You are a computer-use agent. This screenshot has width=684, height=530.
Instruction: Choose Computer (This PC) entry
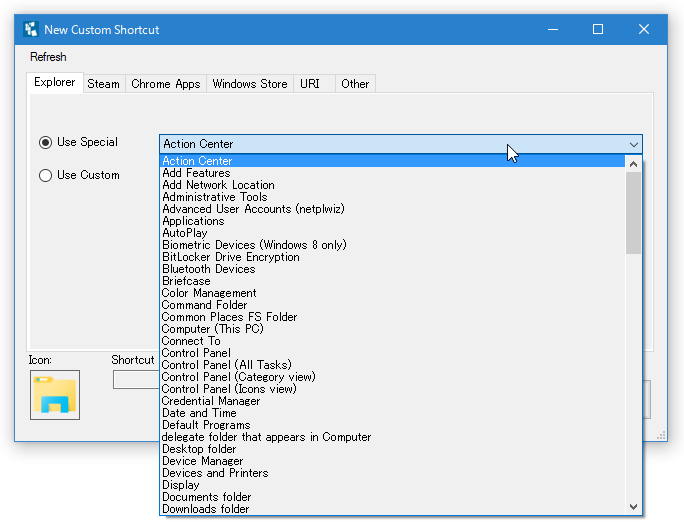393,329
